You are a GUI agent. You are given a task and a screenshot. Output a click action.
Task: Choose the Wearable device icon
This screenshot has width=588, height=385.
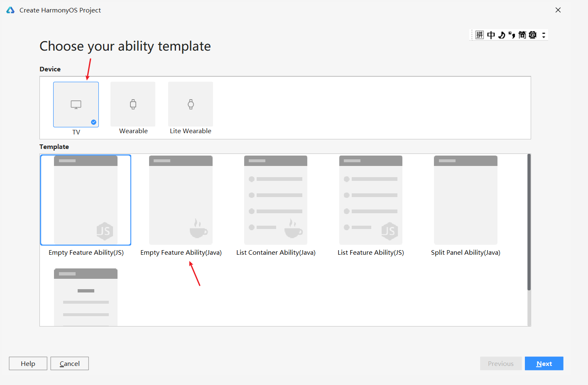tap(133, 104)
